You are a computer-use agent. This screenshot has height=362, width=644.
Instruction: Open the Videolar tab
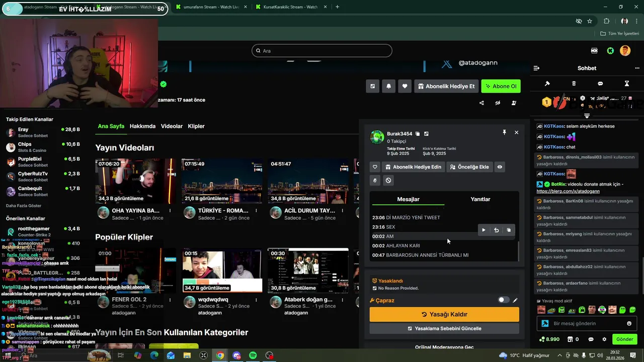pos(172,126)
